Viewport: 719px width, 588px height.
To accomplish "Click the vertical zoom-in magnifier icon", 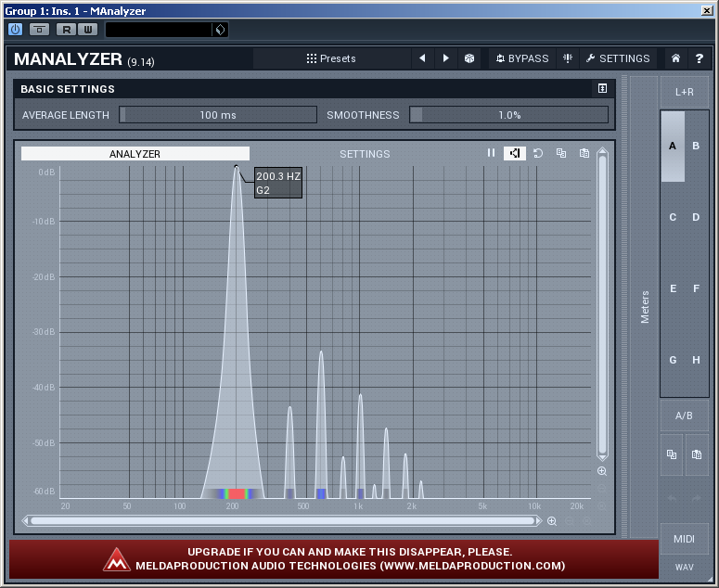I will point(602,471).
